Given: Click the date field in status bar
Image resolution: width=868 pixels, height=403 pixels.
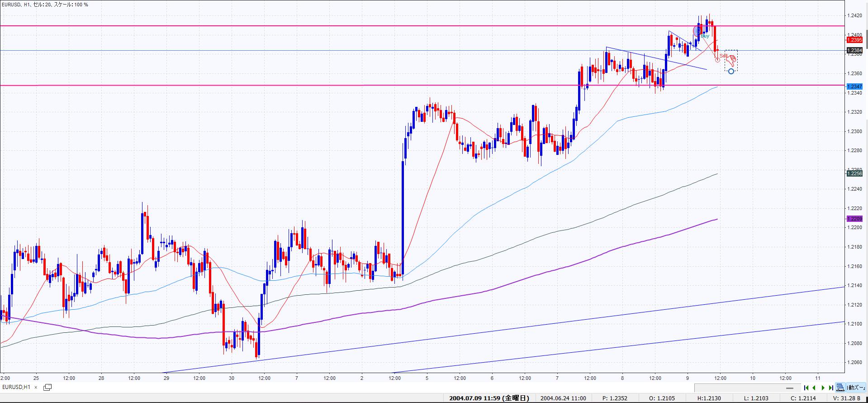Looking at the screenshot, I should (x=489, y=398).
